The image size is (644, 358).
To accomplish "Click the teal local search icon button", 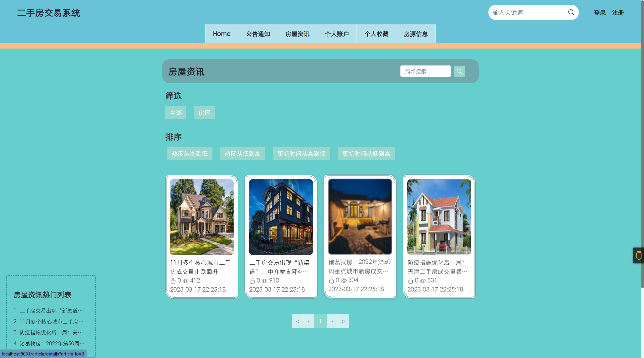I will click(459, 71).
